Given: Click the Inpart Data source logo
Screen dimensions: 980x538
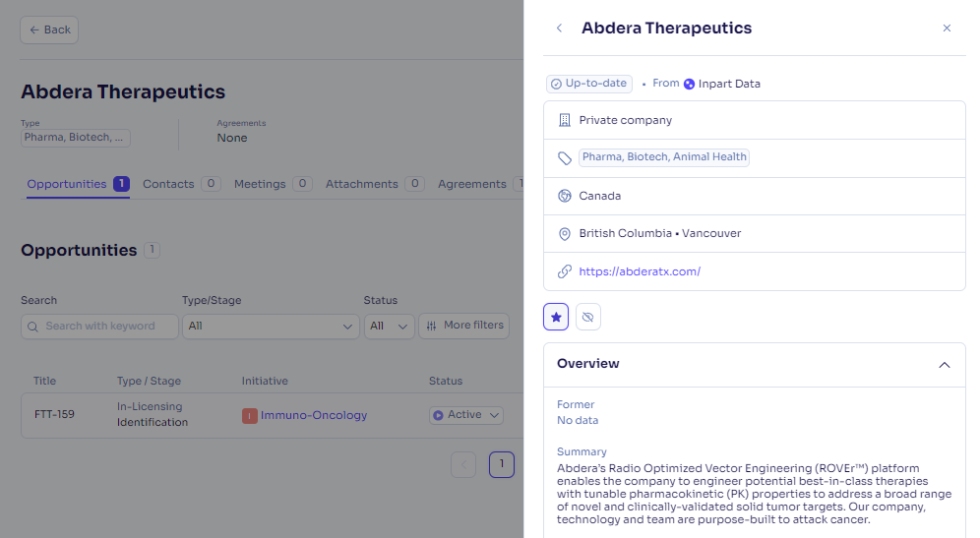Looking at the screenshot, I should click(689, 84).
